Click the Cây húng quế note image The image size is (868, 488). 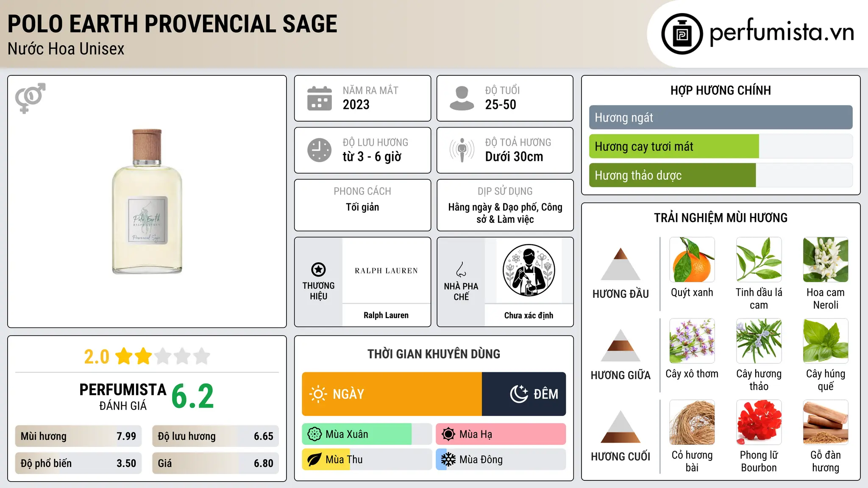click(x=826, y=341)
